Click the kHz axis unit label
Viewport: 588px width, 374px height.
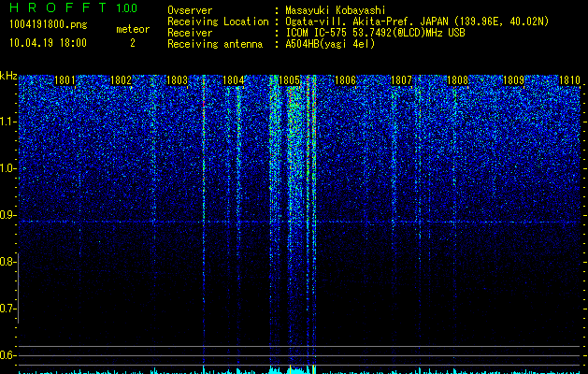[8, 76]
